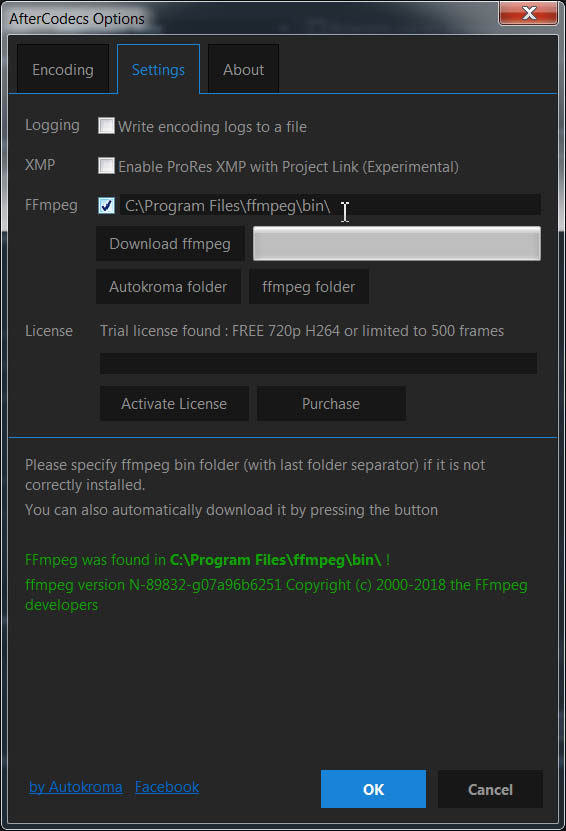Viewport: 566px width, 831px height.
Task: Click the Activate License button
Action: point(174,404)
